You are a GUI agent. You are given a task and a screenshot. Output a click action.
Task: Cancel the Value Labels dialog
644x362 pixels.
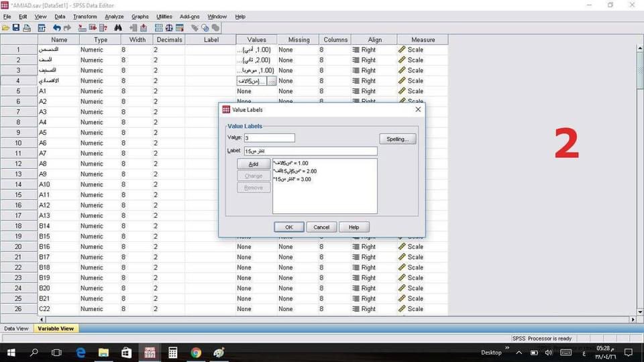[321, 227]
